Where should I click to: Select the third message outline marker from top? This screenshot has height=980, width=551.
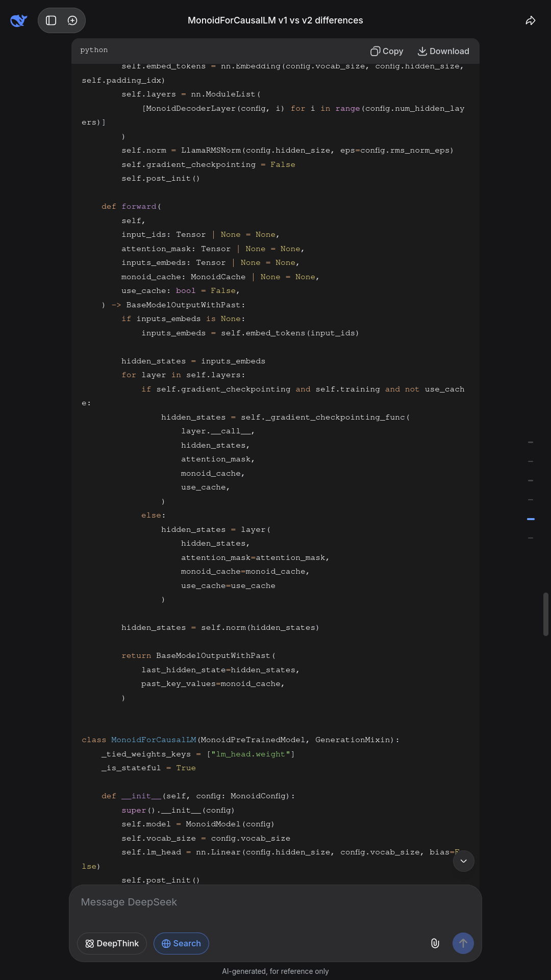tap(531, 480)
